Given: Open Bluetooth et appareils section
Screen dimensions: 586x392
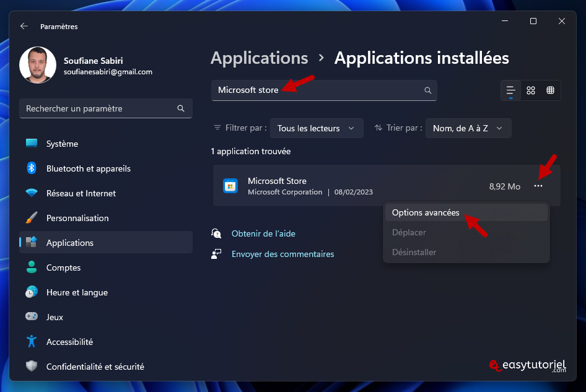Looking at the screenshot, I should [x=106, y=168].
